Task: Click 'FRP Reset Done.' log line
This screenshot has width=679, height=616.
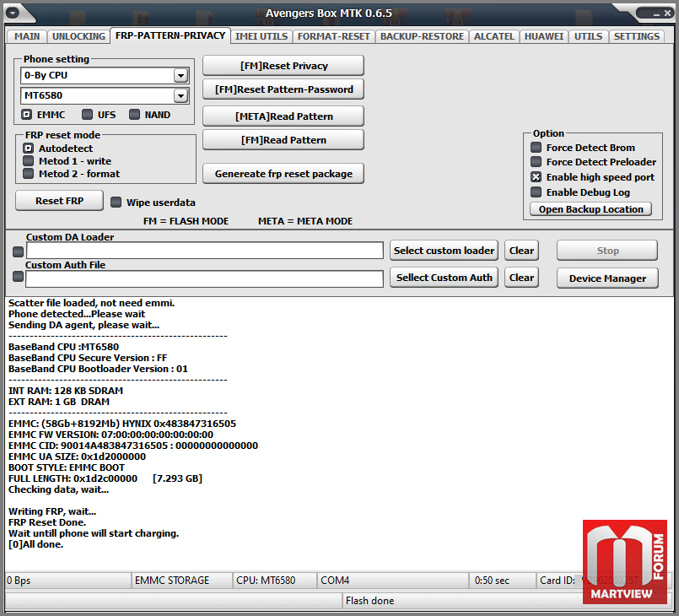Action: (47, 522)
